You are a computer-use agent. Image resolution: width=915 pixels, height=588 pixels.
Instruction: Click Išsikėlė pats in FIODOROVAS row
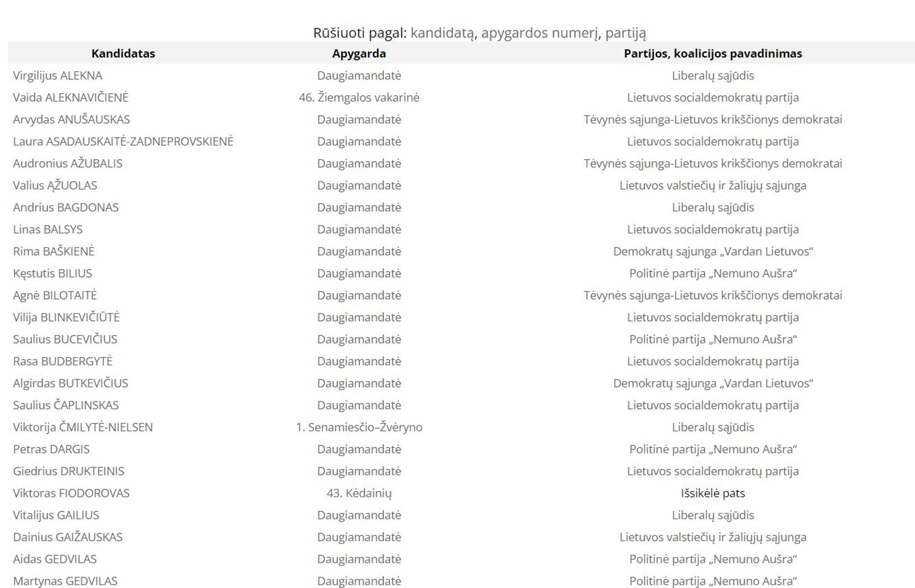(x=713, y=493)
